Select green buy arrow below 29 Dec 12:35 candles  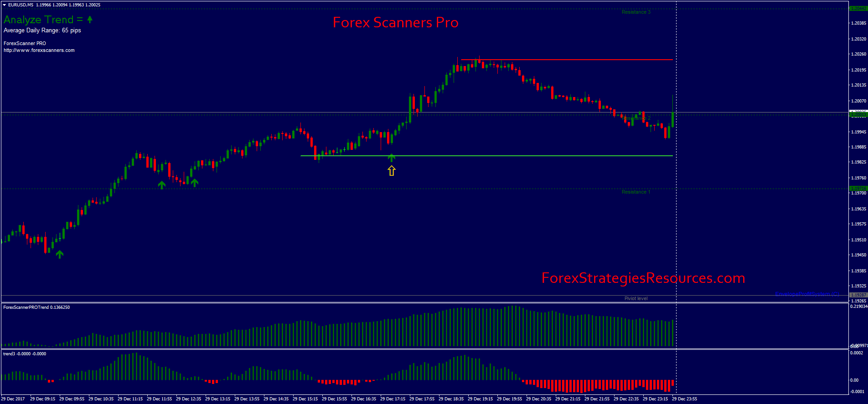coord(195,183)
